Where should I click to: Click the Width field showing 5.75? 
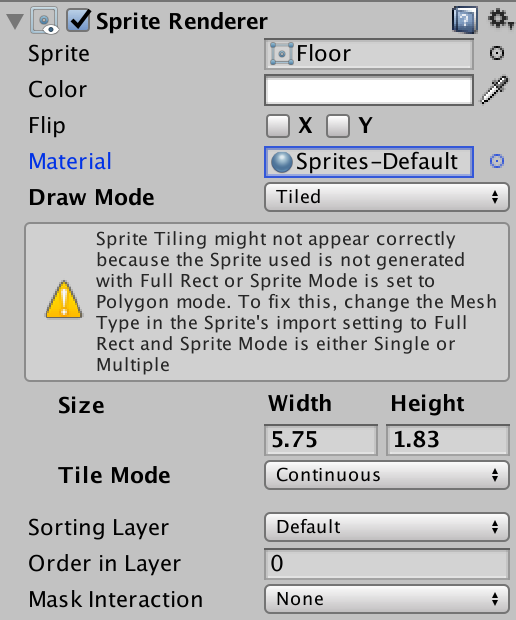tap(321, 440)
